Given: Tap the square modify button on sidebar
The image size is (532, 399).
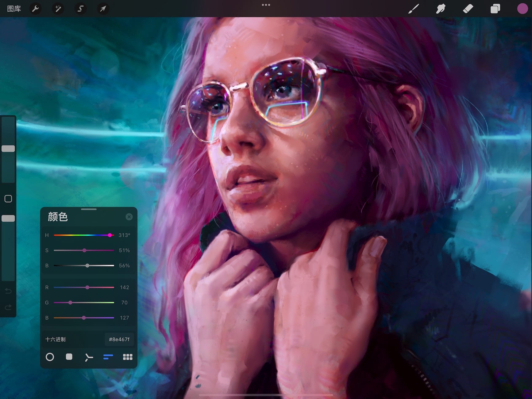Looking at the screenshot, I should pos(8,199).
